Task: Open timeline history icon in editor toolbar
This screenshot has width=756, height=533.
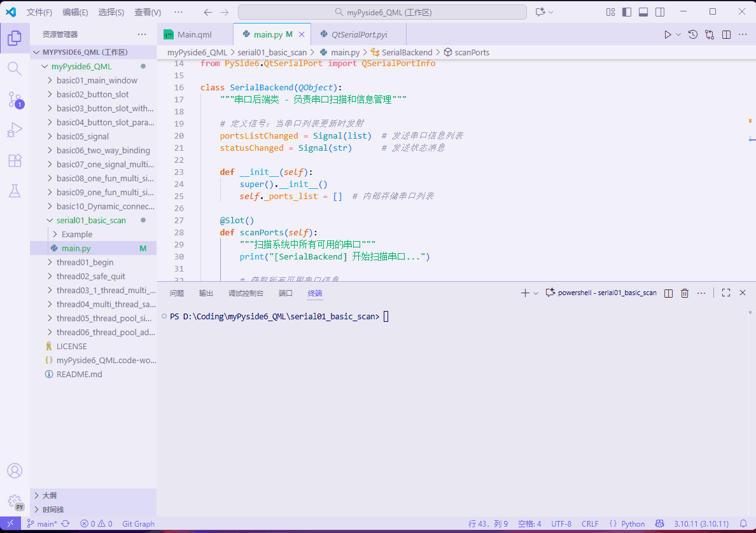Action: (693, 35)
